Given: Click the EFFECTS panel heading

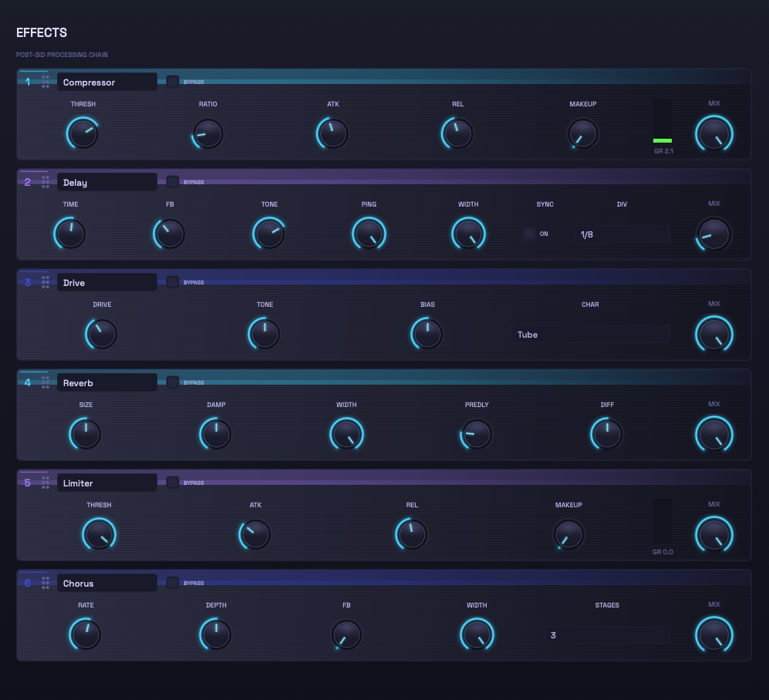Looking at the screenshot, I should point(42,33).
